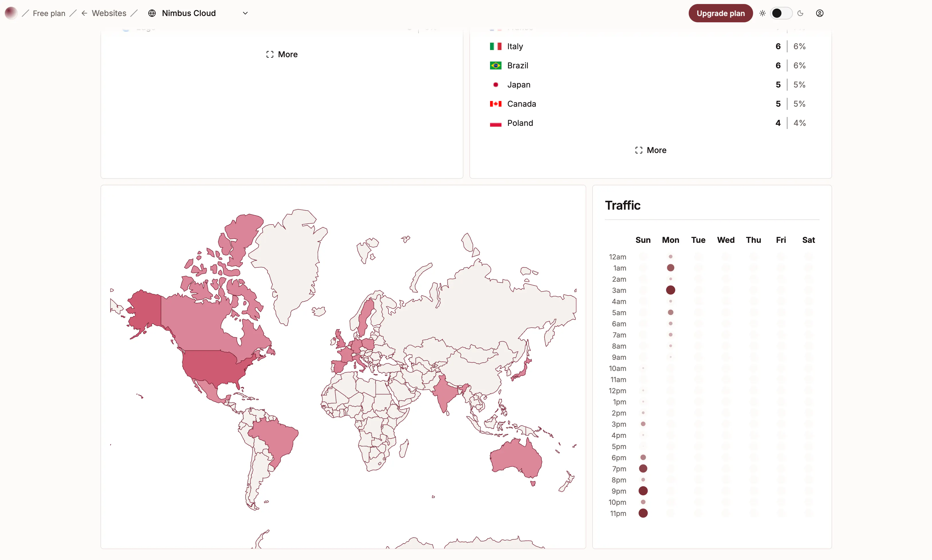The image size is (932, 560).
Task: Click the back arrow before Websites
Action: point(84,13)
